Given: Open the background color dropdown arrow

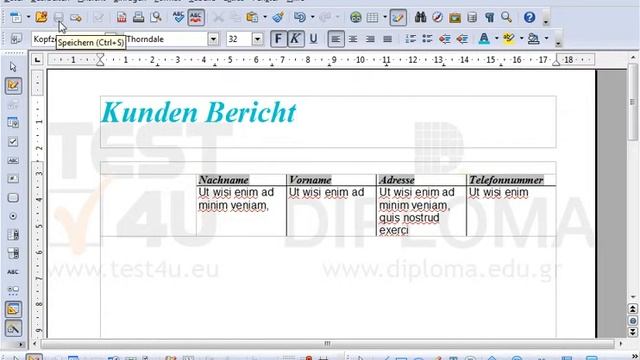Looking at the screenshot, I should pyautogui.click(x=547, y=39).
